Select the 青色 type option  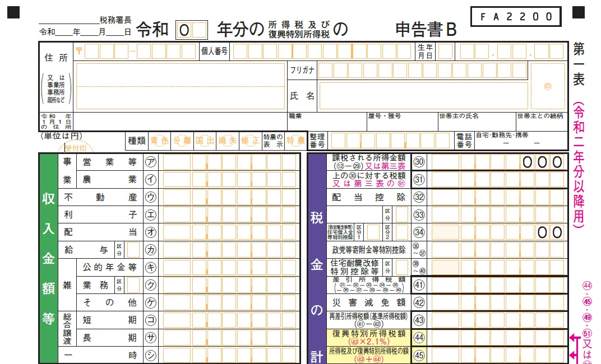pos(159,141)
